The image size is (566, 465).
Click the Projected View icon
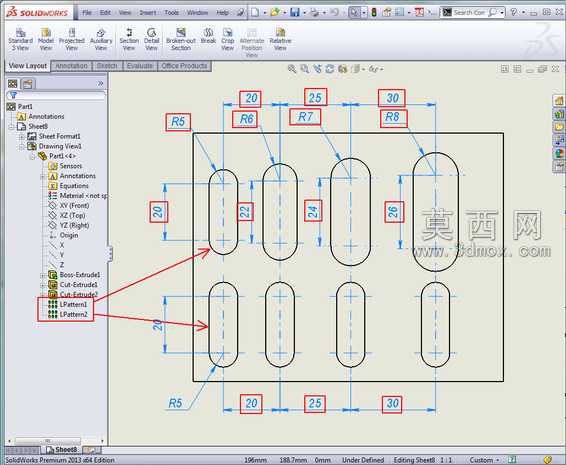[71, 39]
